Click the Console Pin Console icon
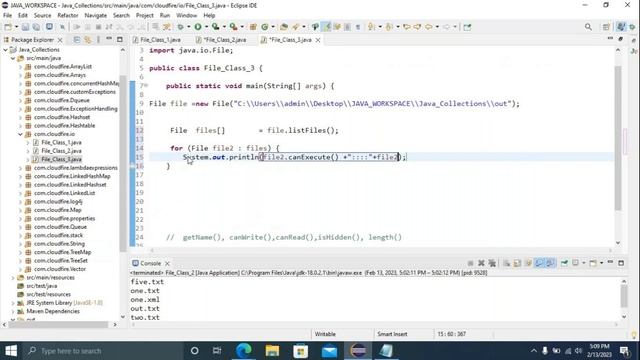Image resolution: width=640 pixels, height=360 pixels. 564,263
